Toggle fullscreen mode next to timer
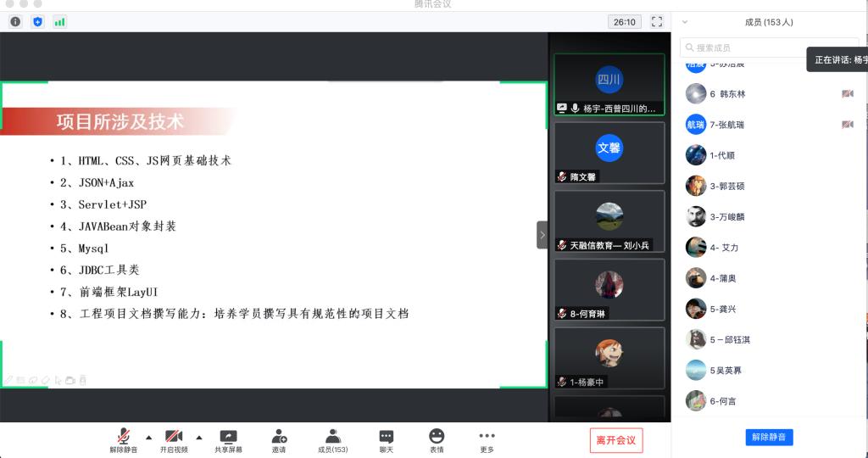This screenshot has width=868, height=458. coord(657,22)
